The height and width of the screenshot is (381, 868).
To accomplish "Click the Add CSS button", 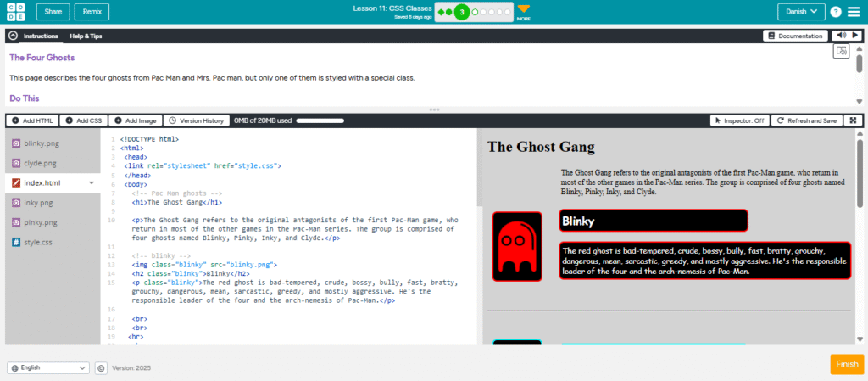I will (x=83, y=120).
